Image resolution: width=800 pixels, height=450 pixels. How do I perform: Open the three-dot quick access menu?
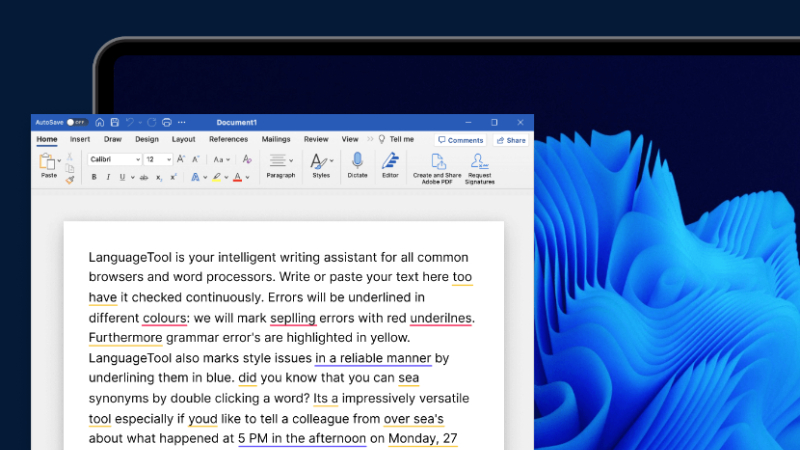point(182,122)
